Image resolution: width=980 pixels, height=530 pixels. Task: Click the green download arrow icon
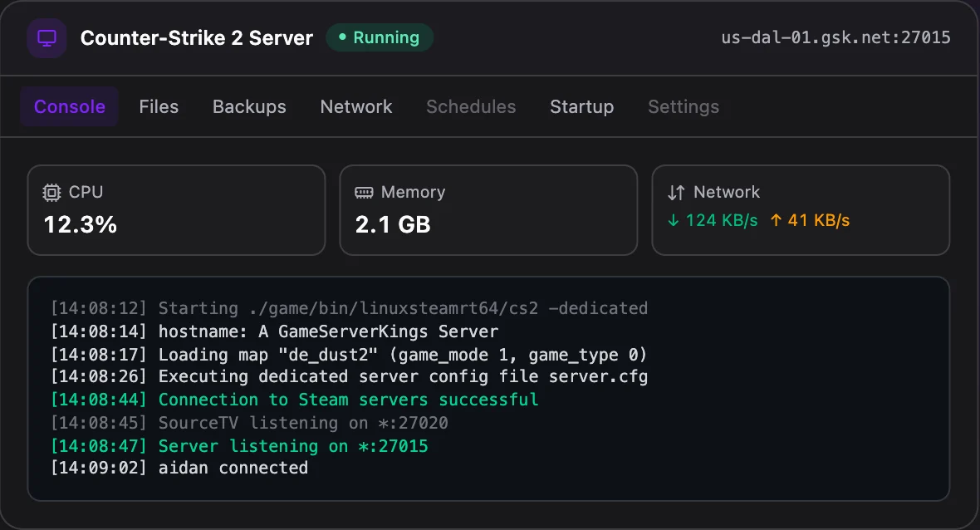[673, 221]
